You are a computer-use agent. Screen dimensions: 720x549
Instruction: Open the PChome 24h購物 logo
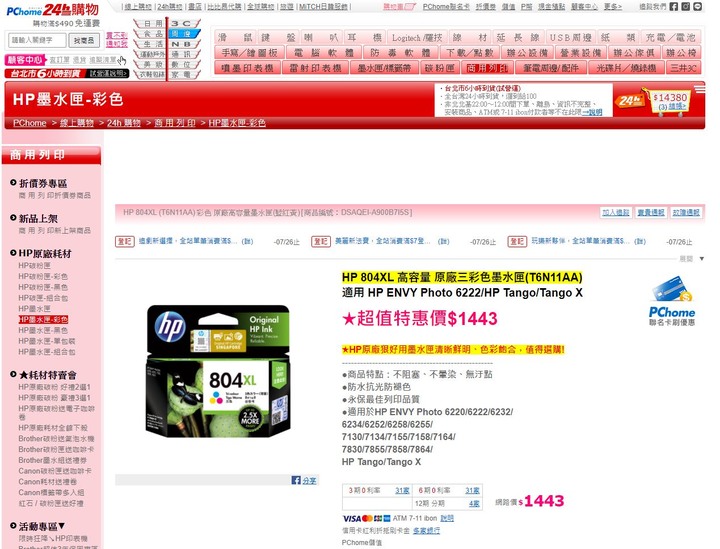coord(52,10)
